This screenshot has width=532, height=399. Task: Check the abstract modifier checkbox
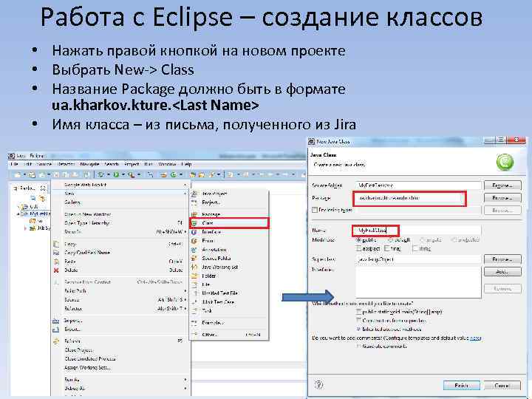point(358,249)
